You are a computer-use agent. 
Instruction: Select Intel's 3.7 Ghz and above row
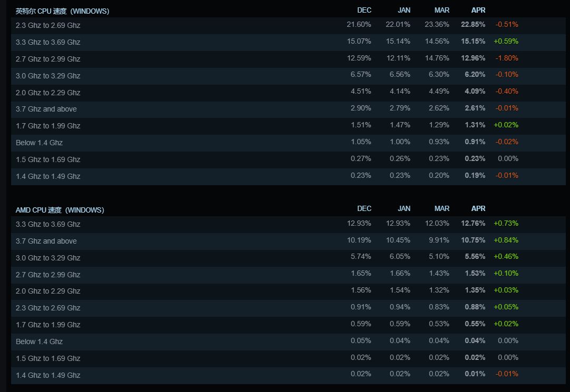coord(46,109)
